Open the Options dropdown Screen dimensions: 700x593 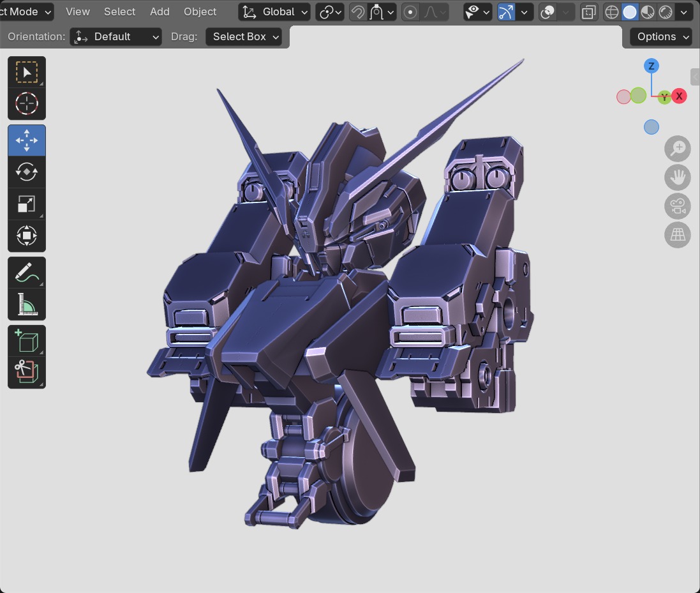[661, 36]
